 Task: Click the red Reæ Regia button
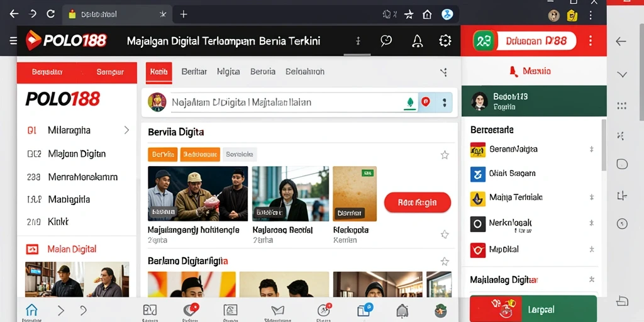[x=418, y=202]
